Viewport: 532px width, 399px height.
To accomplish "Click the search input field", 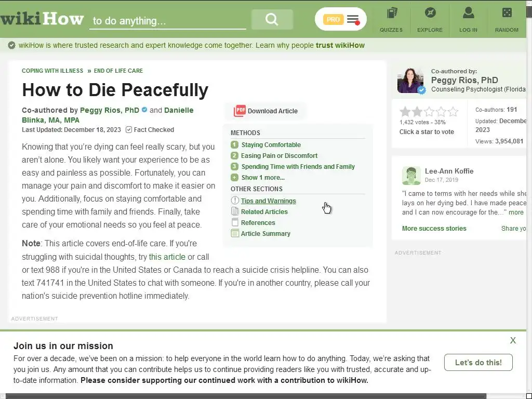I will (x=168, y=20).
